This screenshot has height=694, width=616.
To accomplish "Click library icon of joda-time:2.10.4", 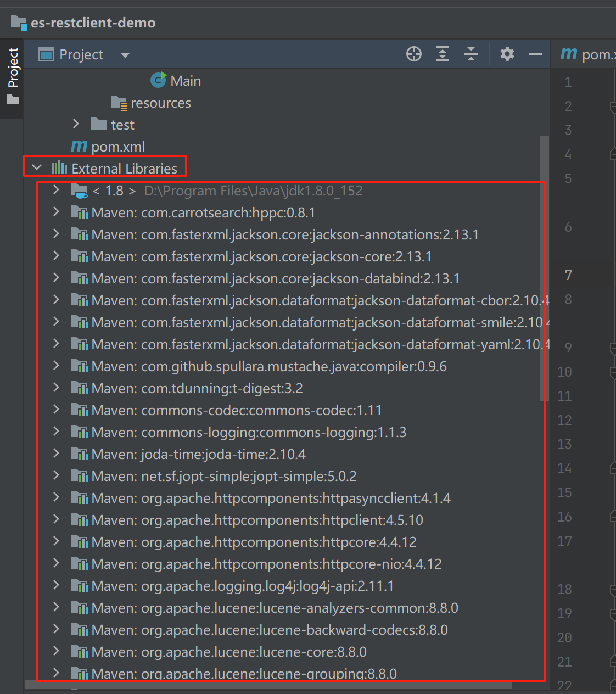I will coord(80,454).
